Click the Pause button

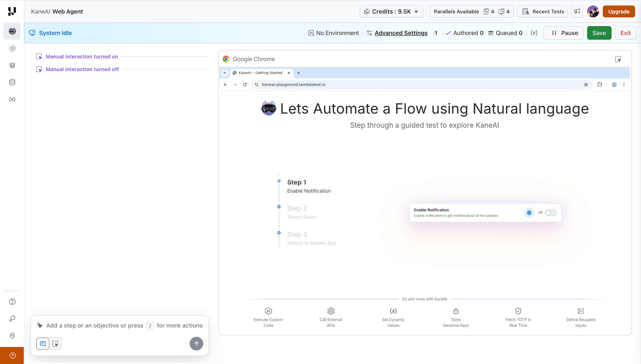coord(563,33)
